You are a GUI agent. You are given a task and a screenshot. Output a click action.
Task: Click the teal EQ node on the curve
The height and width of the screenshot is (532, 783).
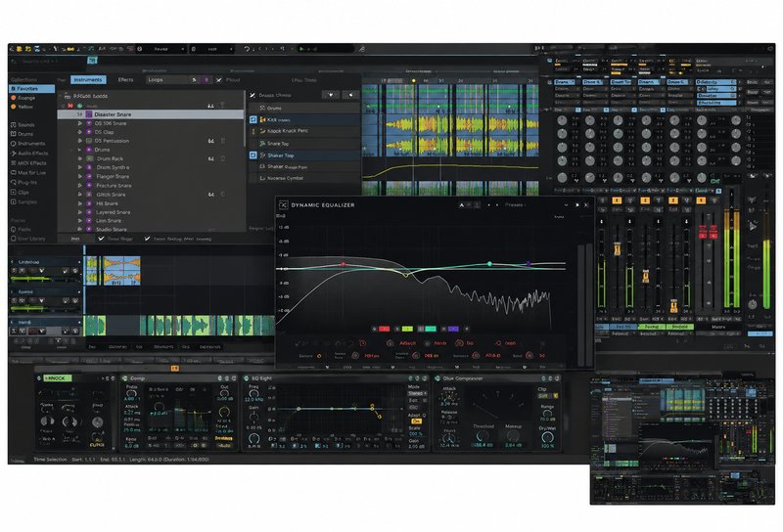489,263
